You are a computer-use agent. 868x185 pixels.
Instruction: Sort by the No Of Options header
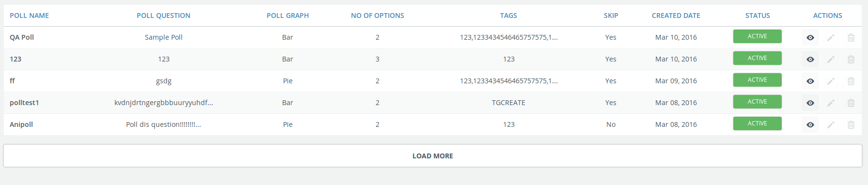click(x=378, y=15)
